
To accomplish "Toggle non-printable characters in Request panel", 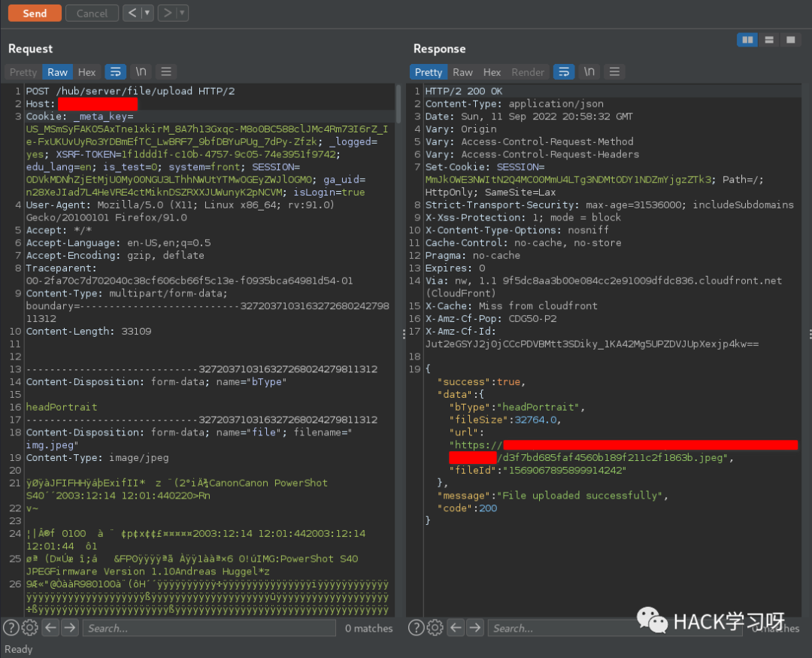I will [x=141, y=72].
